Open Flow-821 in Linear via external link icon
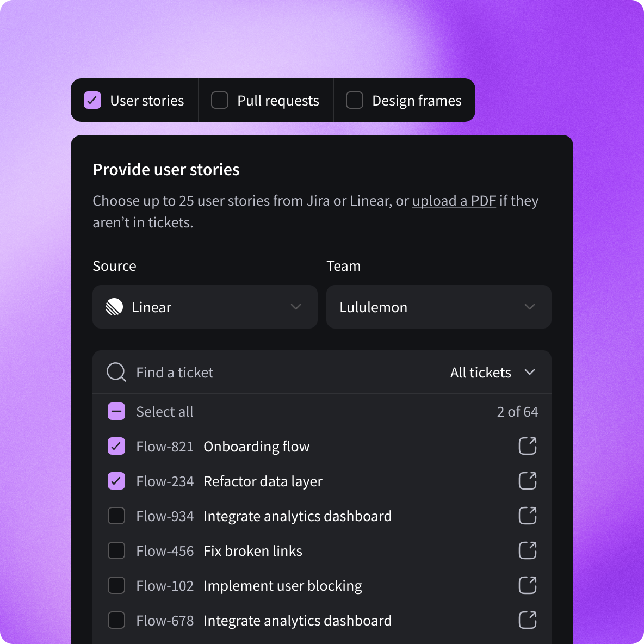Viewport: 644px width, 644px height. (x=527, y=446)
